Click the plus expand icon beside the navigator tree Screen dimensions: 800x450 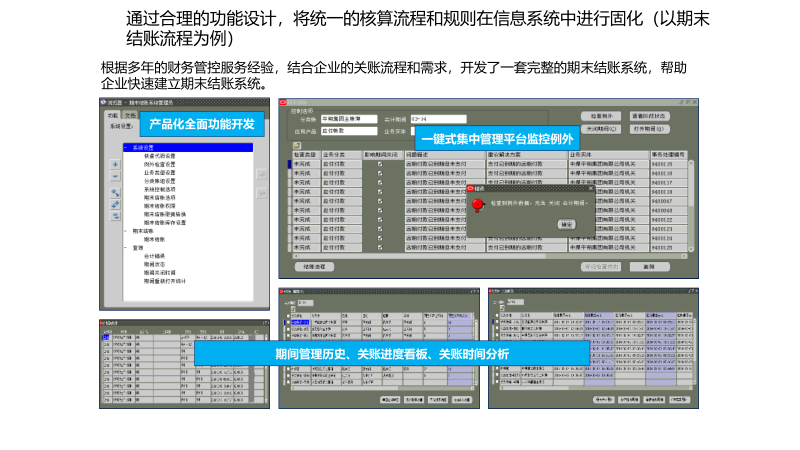point(115,164)
